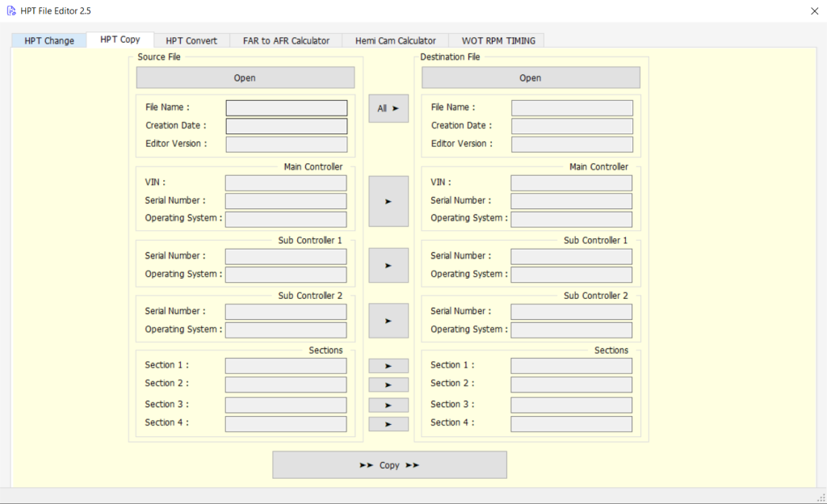This screenshot has width=827, height=504.
Task: Open the HPT Convert tab
Action: point(191,40)
